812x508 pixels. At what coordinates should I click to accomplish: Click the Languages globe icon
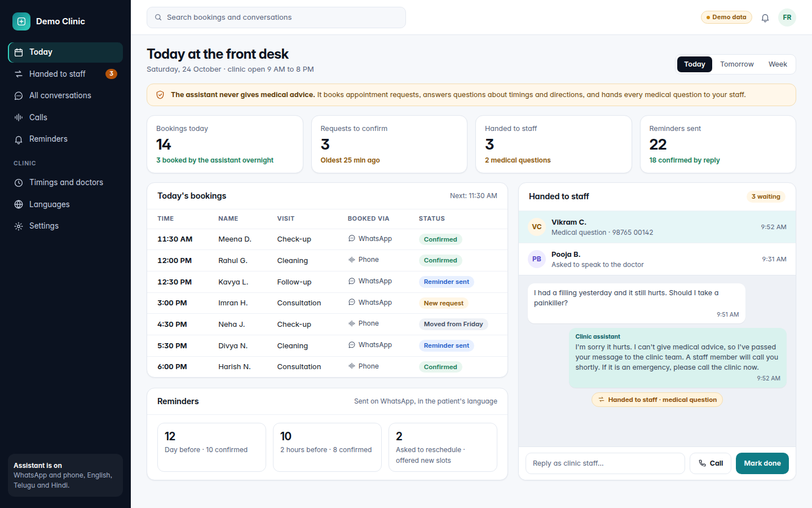(19, 204)
